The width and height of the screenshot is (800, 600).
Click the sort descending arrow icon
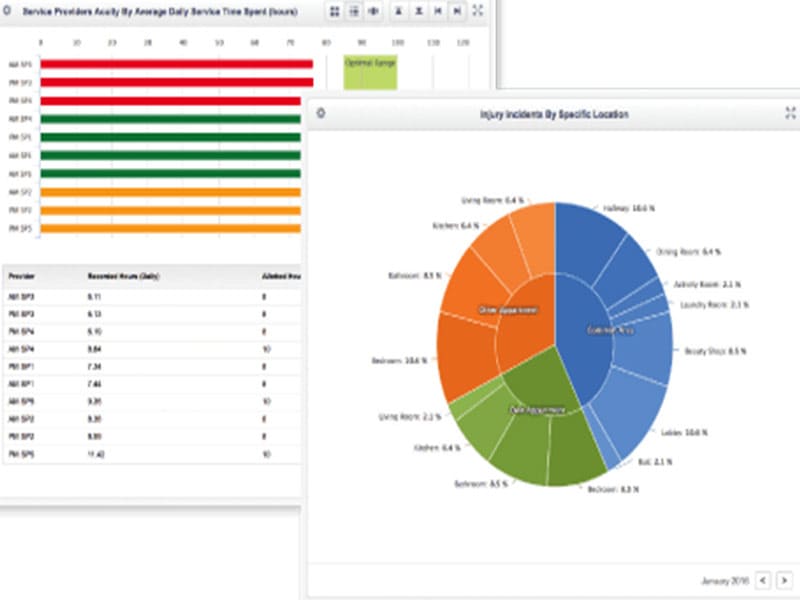418,11
